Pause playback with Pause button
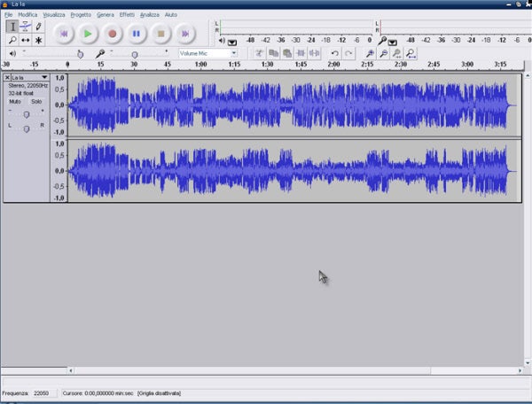 pyautogui.click(x=137, y=34)
